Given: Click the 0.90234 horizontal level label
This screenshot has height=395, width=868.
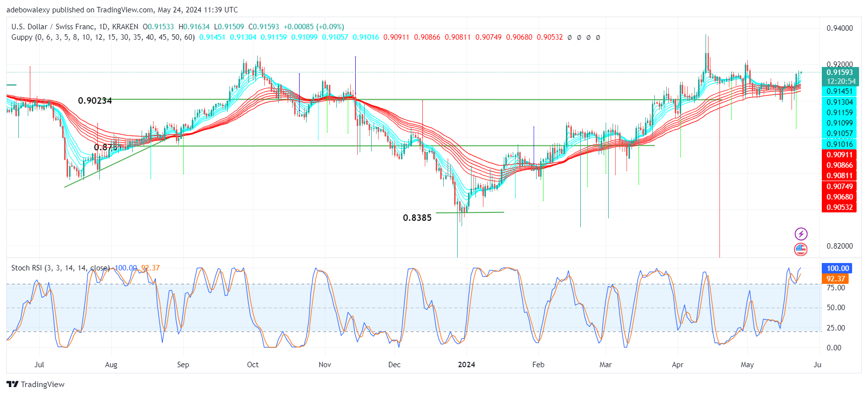Looking at the screenshot, I should 95,101.
